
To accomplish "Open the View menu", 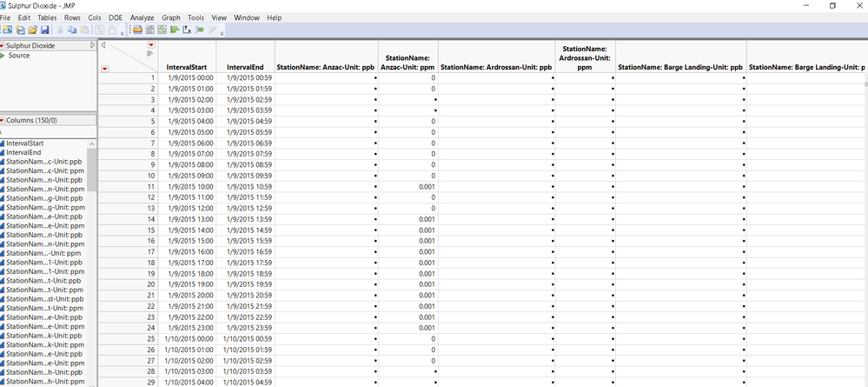I will click(219, 17).
